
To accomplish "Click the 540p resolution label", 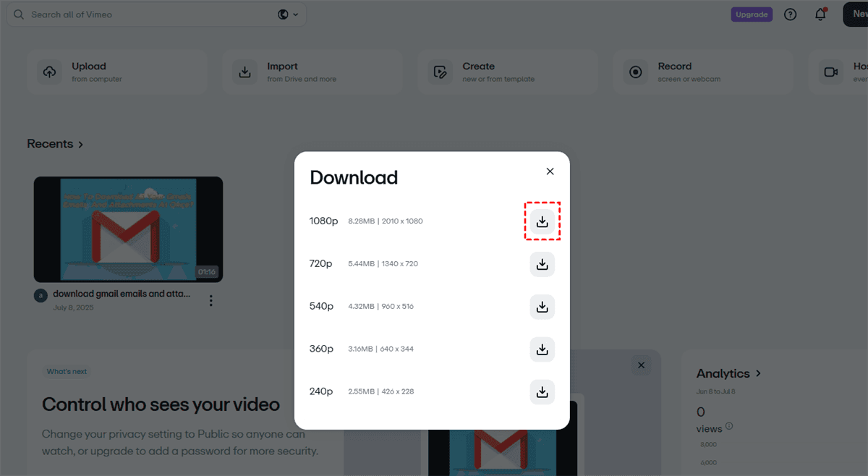I will point(321,306).
